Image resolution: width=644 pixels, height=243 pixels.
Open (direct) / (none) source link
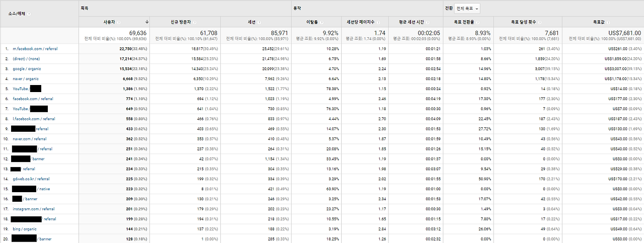26,59
